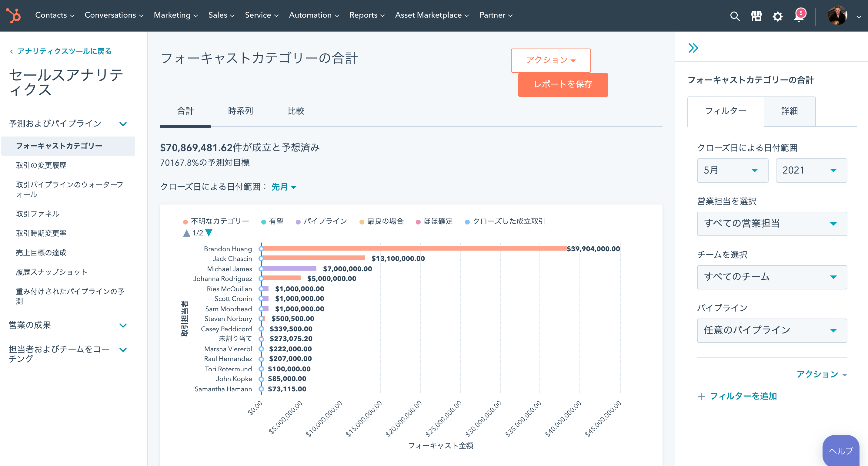Select フォーキャストカテゴリー in the sidebar
The width and height of the screenshot is (868, 466).
[68, 146]
